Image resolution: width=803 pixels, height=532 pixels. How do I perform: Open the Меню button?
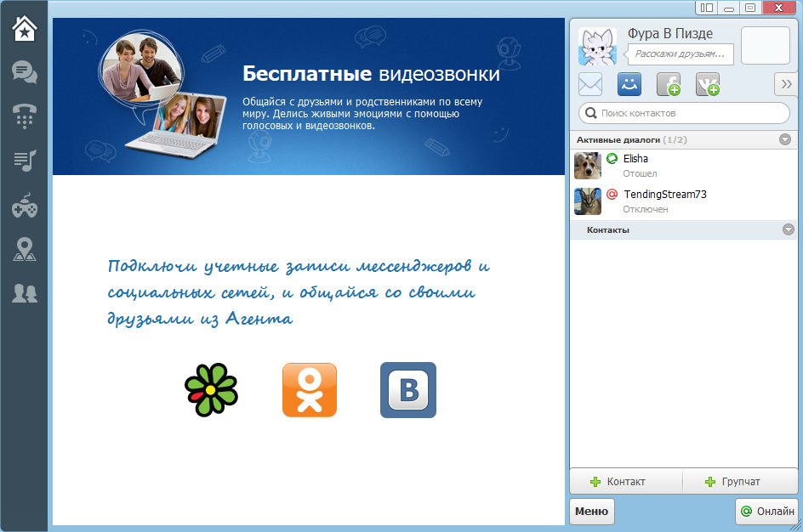point(591,511)
